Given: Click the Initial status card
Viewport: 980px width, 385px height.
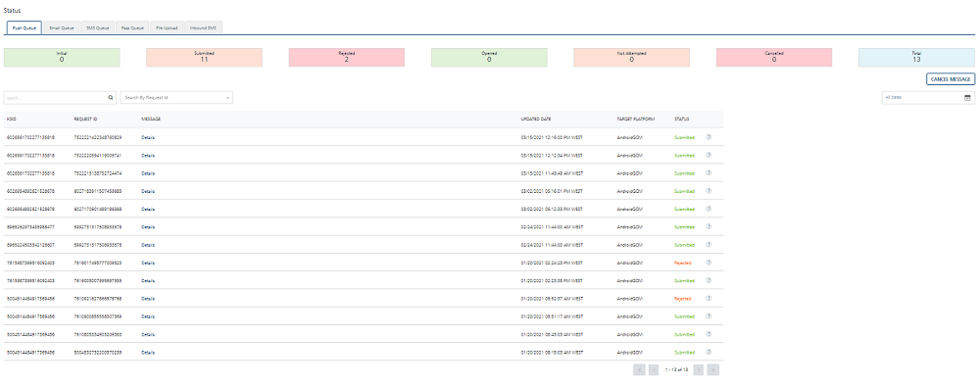Looking at the screenshot, I should tap(62, 57).
